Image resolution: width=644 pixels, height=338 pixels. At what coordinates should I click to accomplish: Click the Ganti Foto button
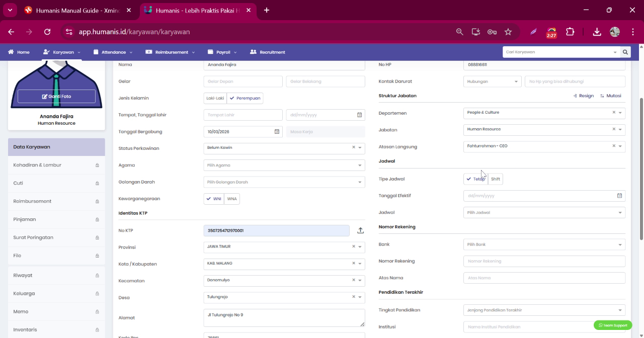[56, 96]
